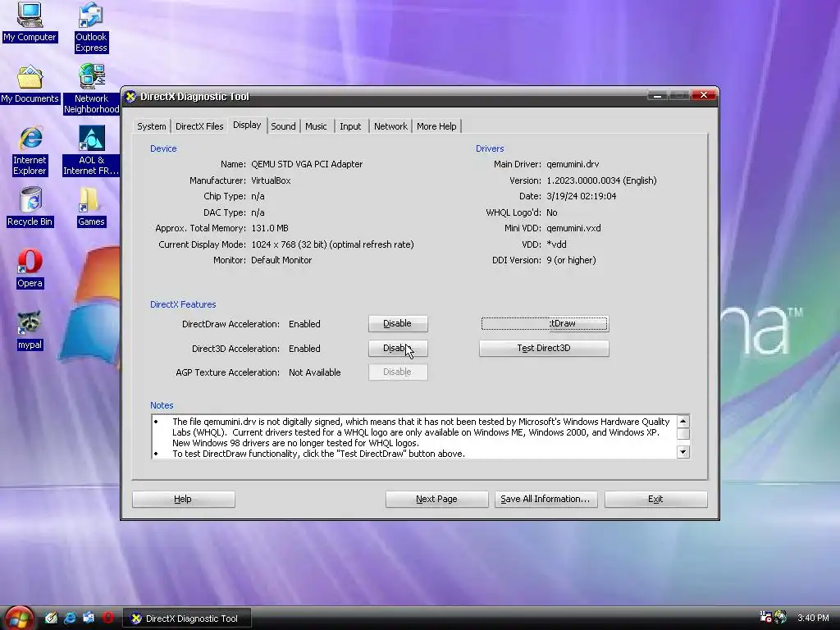
Task: Click main driver value qemumini.drv
Action: 573,164
